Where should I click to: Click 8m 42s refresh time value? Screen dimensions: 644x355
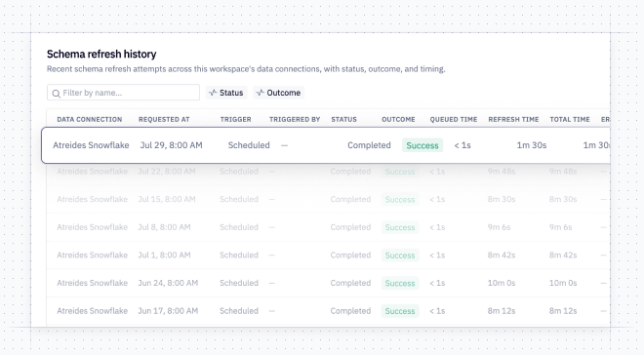coord(502,256)
